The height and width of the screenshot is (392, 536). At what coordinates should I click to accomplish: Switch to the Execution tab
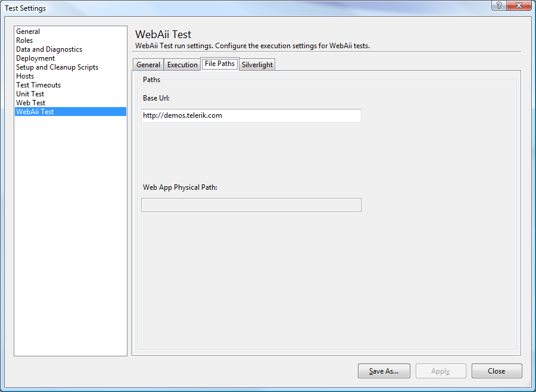coord(182,65)
